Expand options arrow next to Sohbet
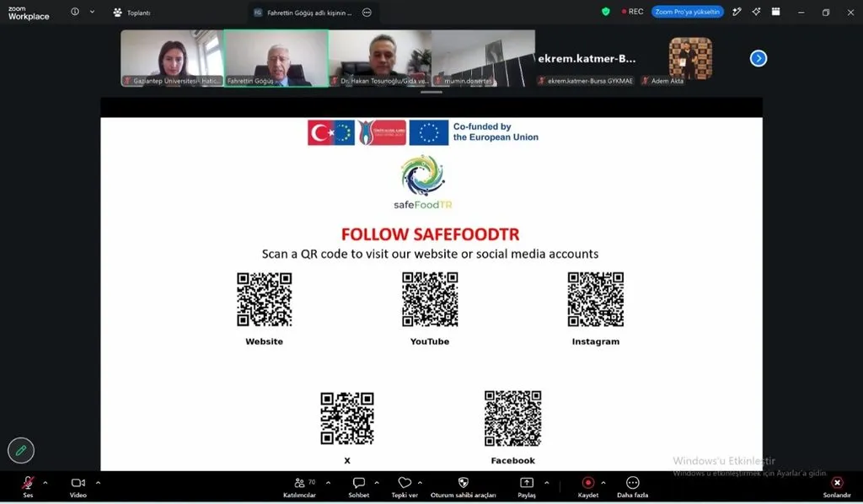863x504 pixels. [377, 483]
